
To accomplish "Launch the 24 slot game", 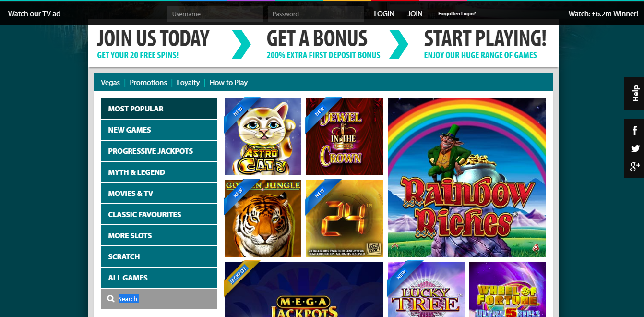I will click(345, 219).
